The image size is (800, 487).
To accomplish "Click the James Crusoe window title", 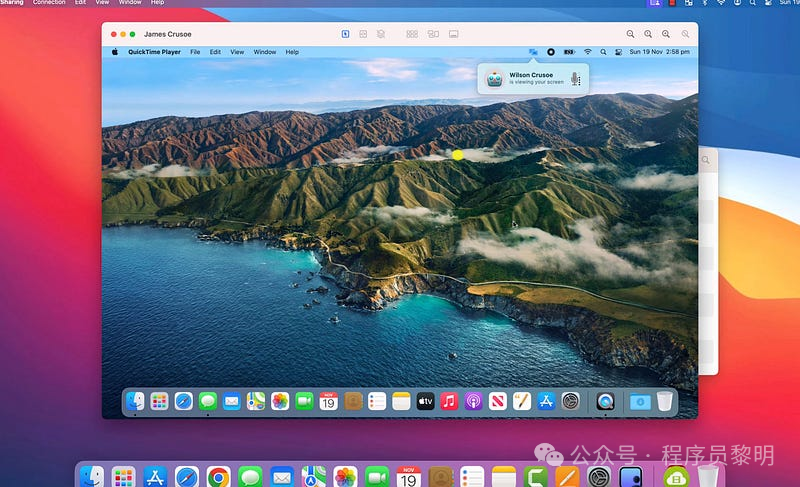I will tap(167, 34).
